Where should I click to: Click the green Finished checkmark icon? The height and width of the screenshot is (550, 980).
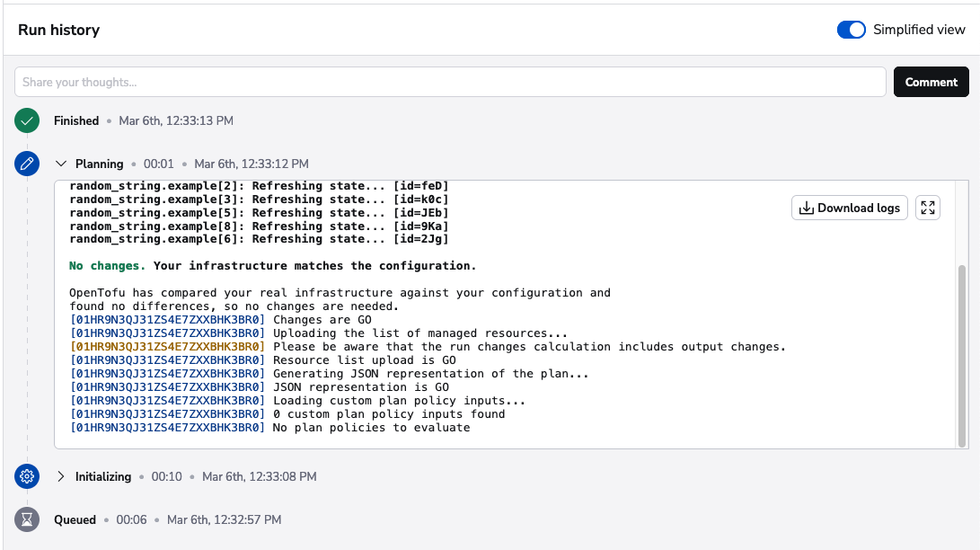(x=27, y=120)
